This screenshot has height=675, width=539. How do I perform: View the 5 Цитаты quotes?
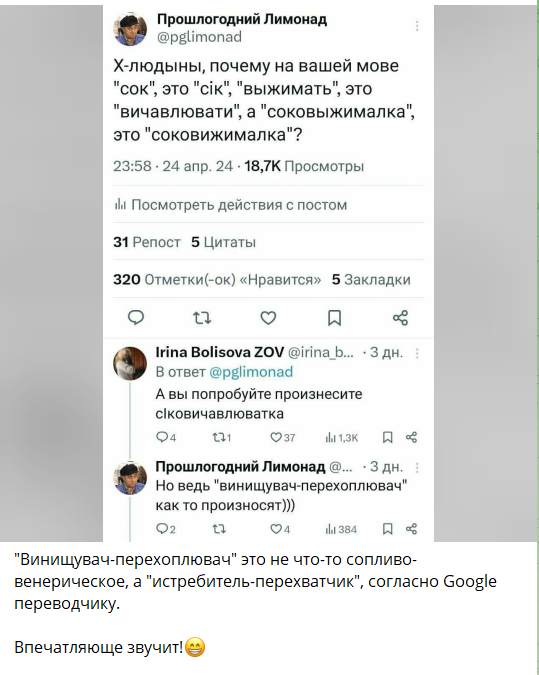click(x=223, y=242)
